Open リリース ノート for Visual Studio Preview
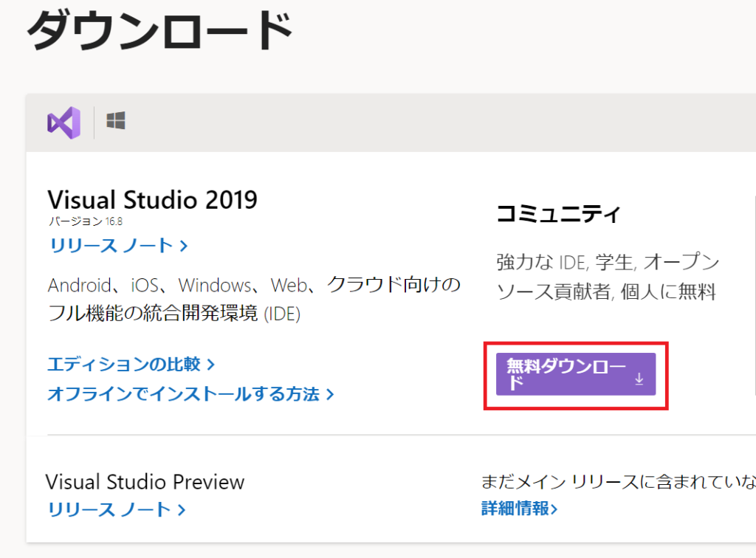Image resolution: width=756 pixels, height=558 pixels. [111, 509]
